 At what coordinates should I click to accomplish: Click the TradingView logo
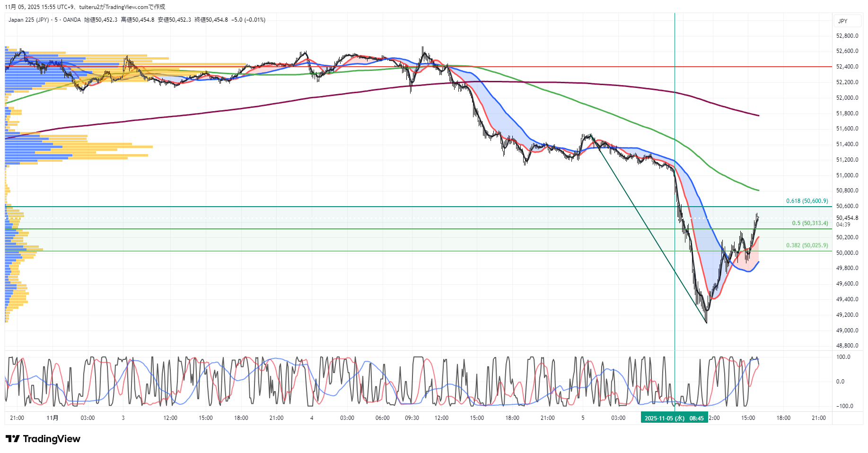coord(43,439)
